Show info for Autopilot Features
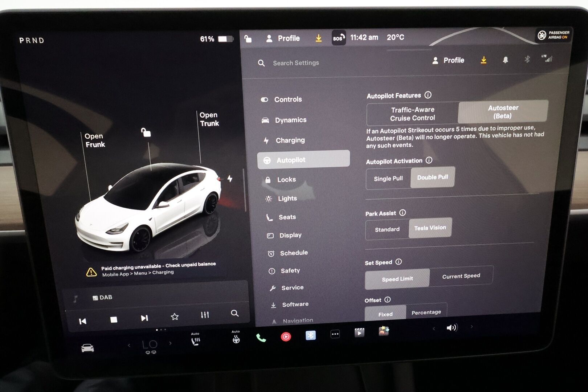The height and width of the screenshot is (392, 588). pos(428,95)
